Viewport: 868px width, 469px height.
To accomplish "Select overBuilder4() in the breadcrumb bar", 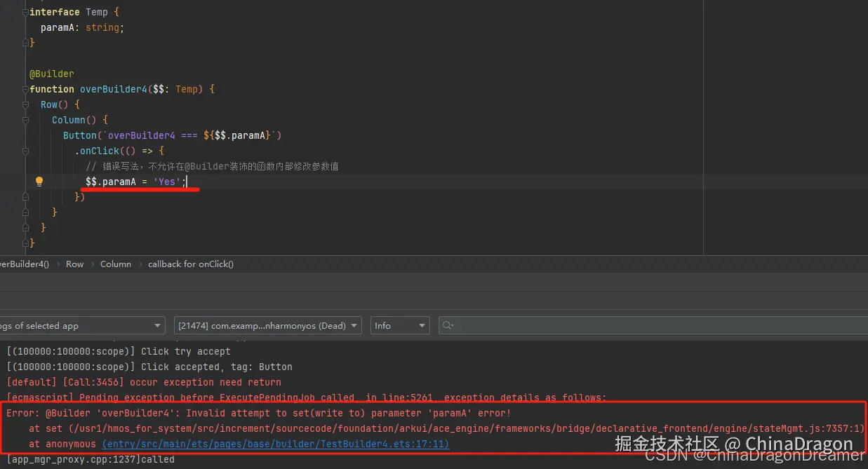I will click(x=25, y=264).
